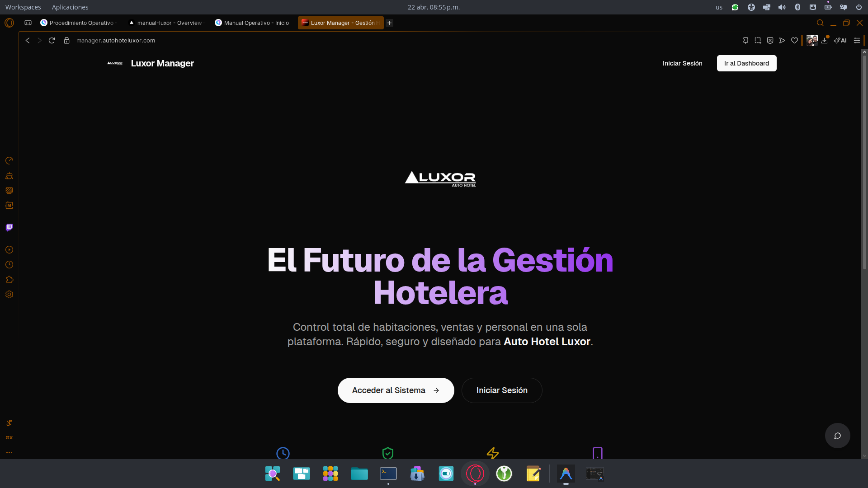This screenshot has height=488, width=868.
Task: Open the Player icon in sidebar
Action: coord(9,250)
